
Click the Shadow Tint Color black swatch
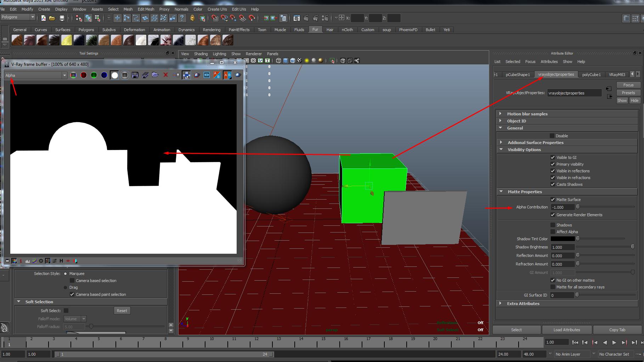(563, 239)
